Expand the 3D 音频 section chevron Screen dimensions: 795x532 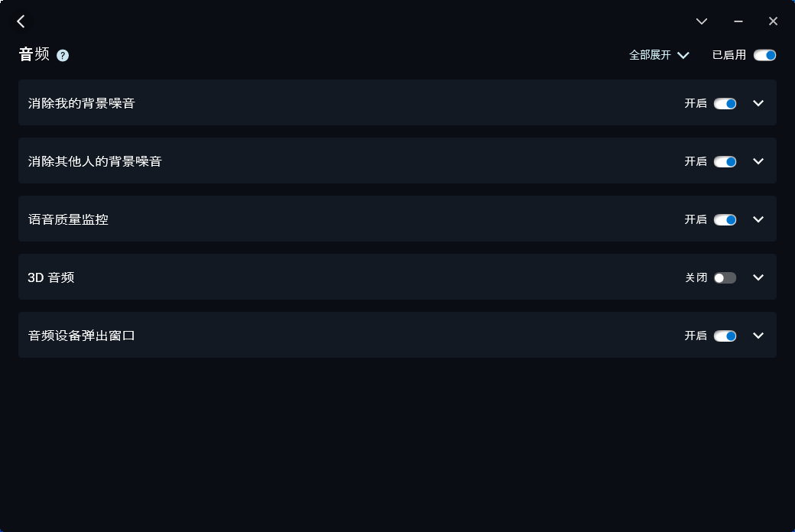(758, 277)
